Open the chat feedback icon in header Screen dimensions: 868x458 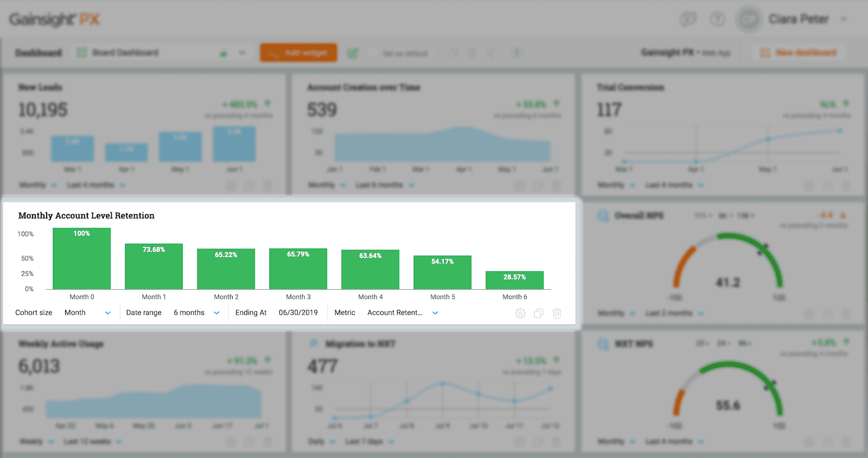click(688, 20)
